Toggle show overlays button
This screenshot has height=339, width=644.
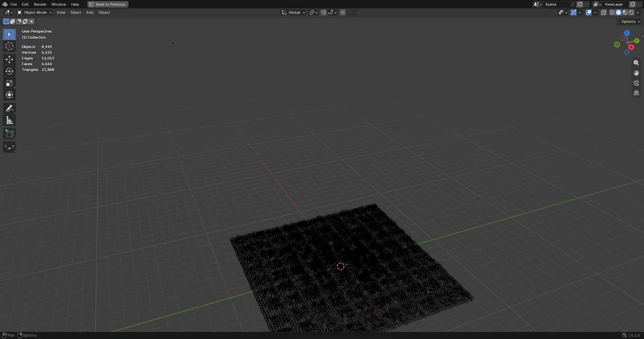589,12
